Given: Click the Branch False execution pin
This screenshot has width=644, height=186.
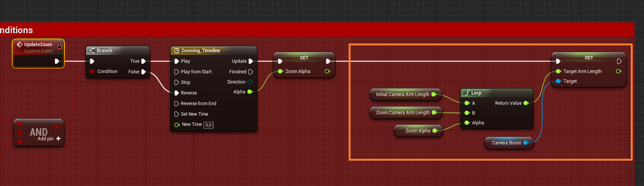Looking at the screenshot, I should click(144, 72).
